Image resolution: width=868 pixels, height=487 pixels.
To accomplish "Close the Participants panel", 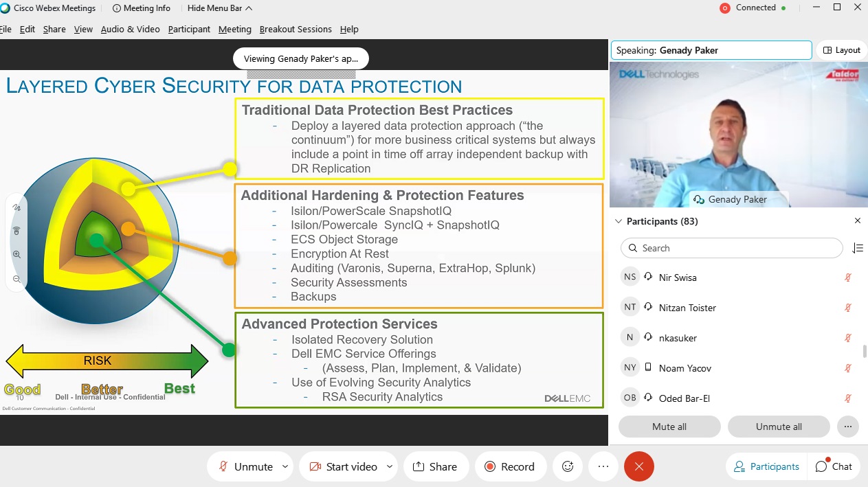I will coord(857,221).
